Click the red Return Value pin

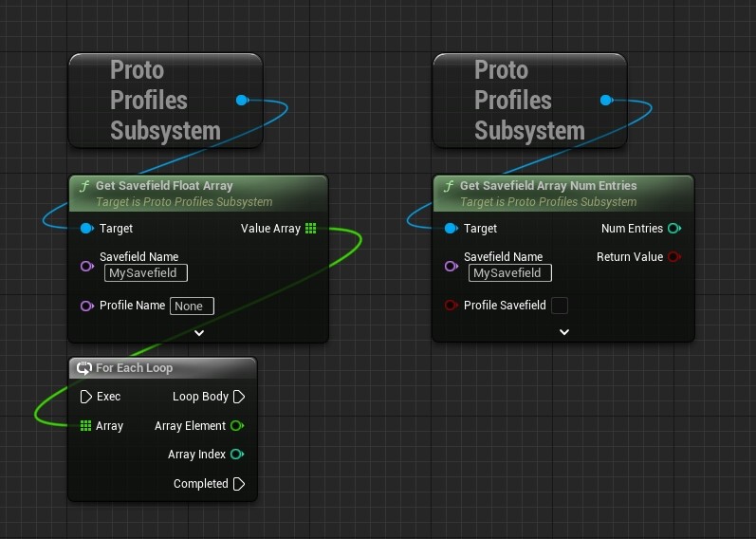(673, 257)
